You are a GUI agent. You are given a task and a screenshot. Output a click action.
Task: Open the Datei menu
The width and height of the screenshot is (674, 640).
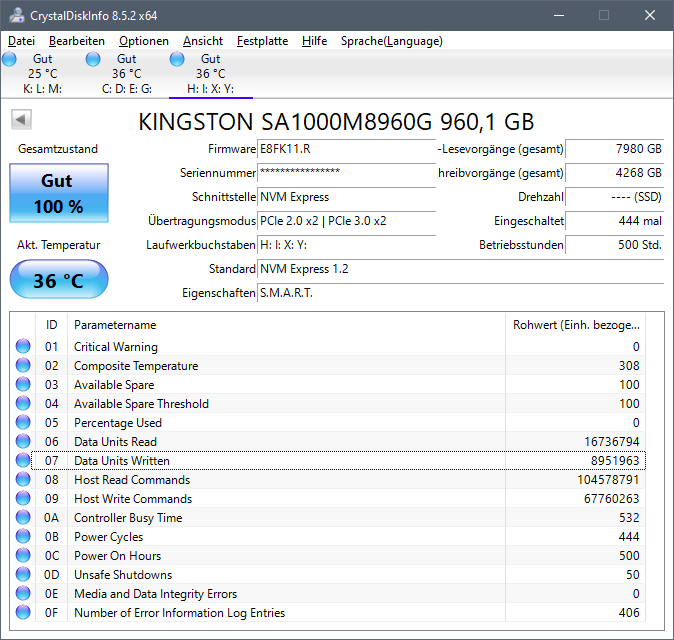[x=21, y=41]
